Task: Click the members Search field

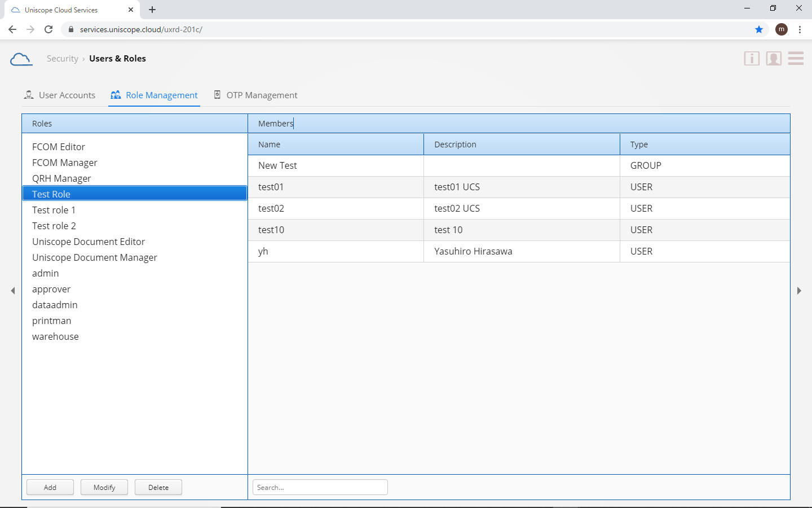Action: coord(320,487)
